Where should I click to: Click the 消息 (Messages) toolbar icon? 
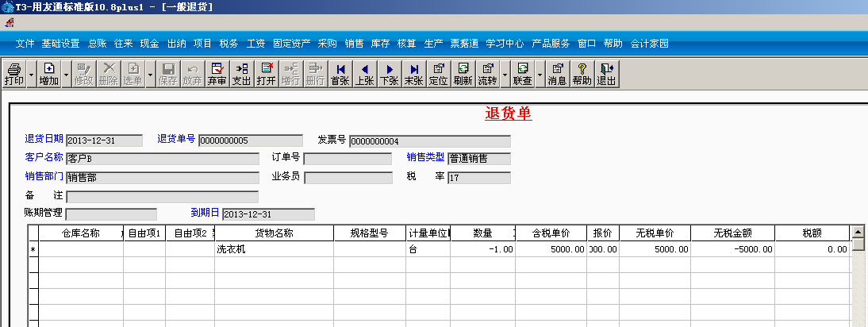point(558,74)
